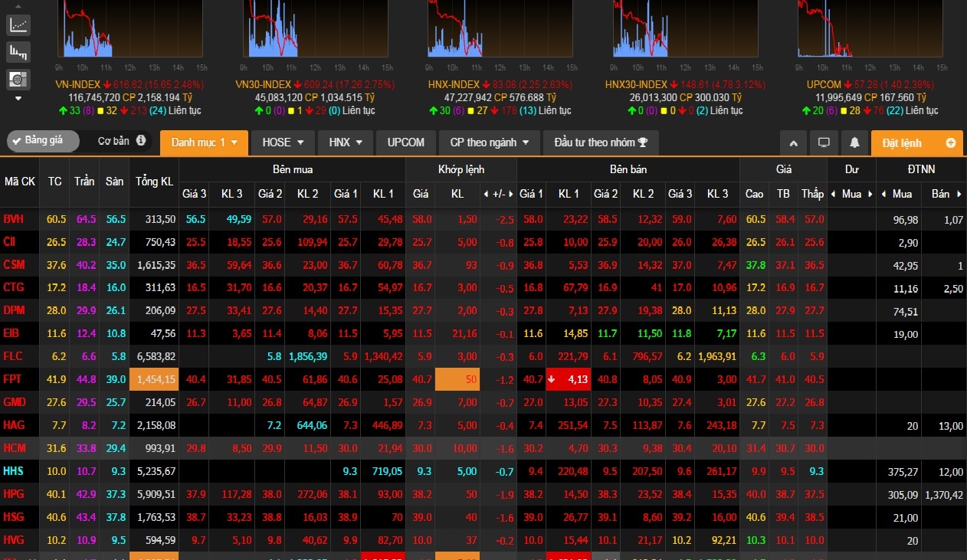Click the notification bell icon

click(854, 142)
